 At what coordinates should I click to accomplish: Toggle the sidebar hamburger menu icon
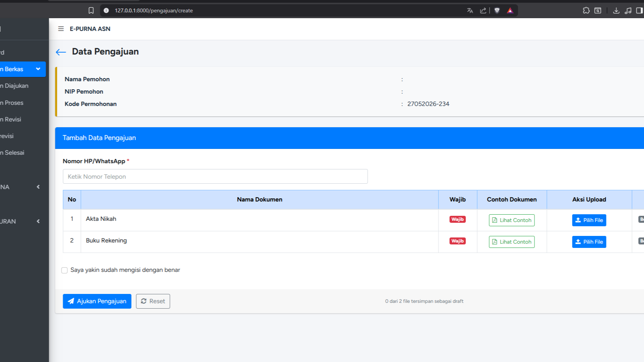[x=61, y=29]
